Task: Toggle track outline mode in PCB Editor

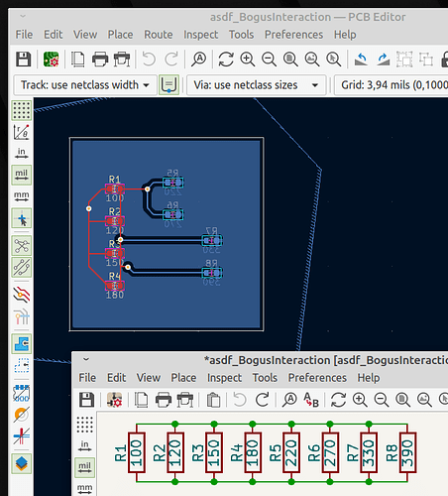Action: pos(22,435)
